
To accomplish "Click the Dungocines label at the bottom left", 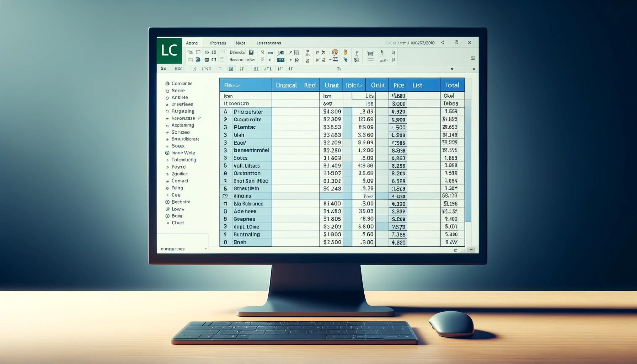I will click(x=173, y=249).
